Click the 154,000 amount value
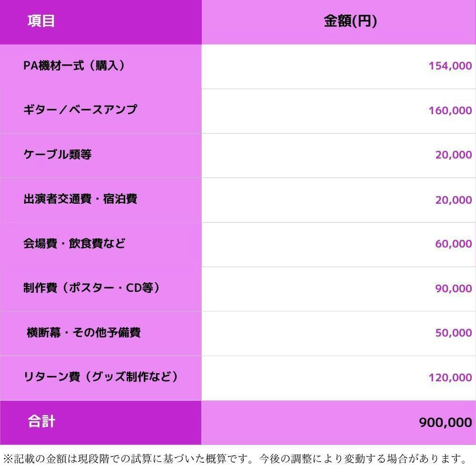 [450, 66]
